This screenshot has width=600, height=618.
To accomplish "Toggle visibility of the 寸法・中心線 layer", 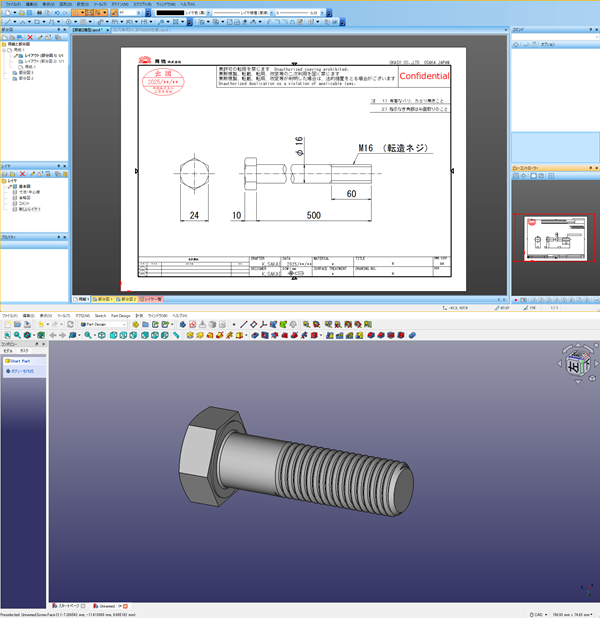I will [15, 192].
